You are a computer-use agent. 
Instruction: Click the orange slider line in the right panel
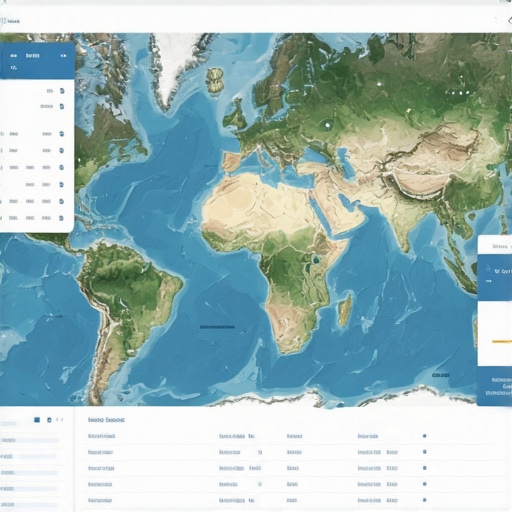point(502,341)
